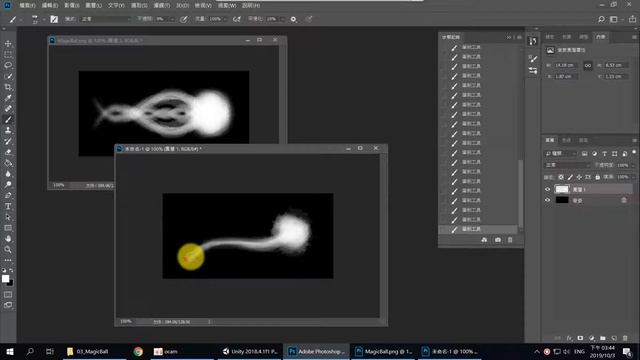The image size is (640, 360).
Task: Toggle lock image pixels brush icon
Action: point(570,177)
